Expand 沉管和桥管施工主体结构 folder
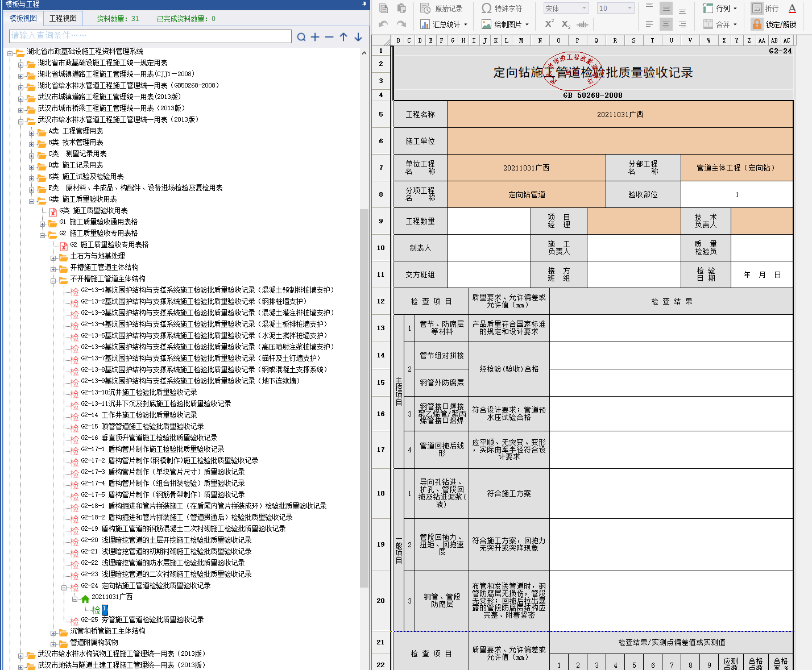This screenshot has height=670, width=812. point(53,632)
